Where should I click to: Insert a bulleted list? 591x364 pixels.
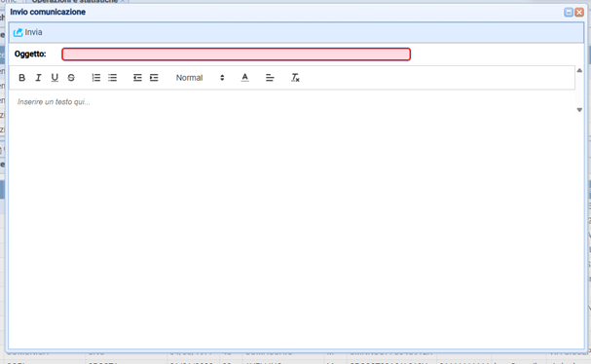(x=112, y=78)
